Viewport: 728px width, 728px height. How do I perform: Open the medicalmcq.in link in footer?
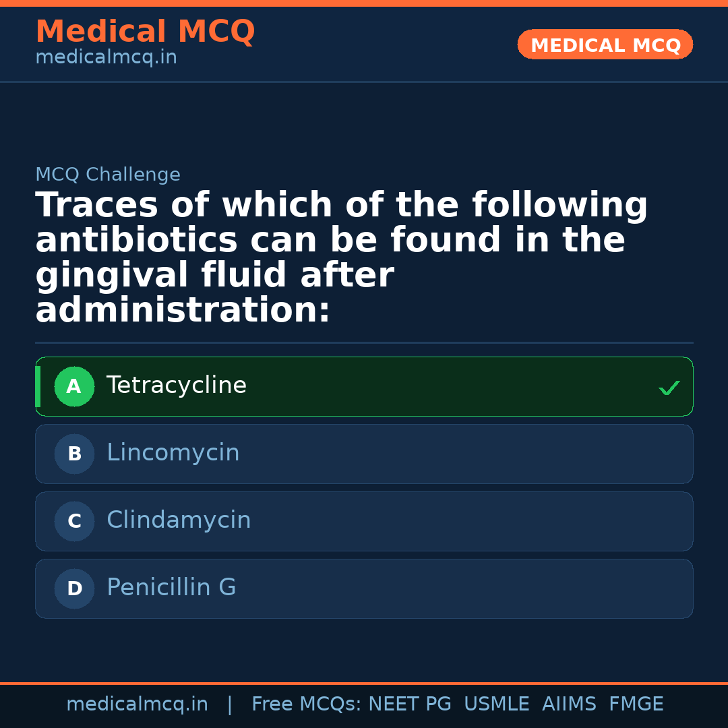pos(137,704)
